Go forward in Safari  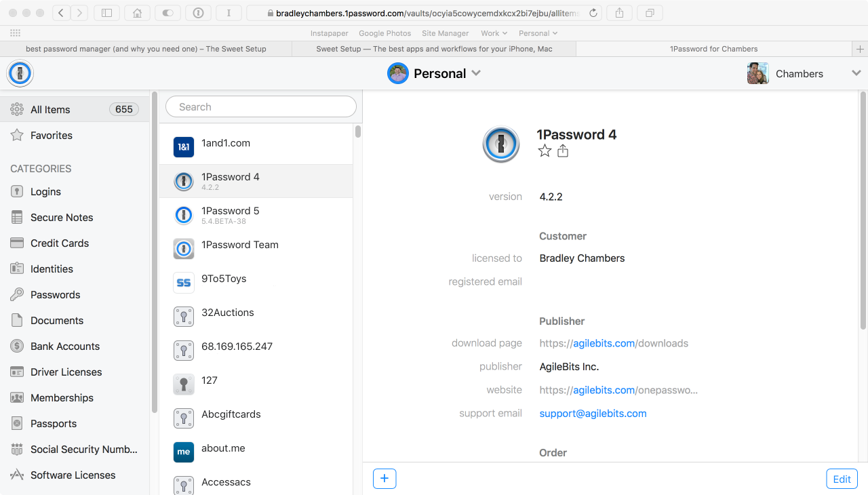pyautogui.click(x=79, y=13)
